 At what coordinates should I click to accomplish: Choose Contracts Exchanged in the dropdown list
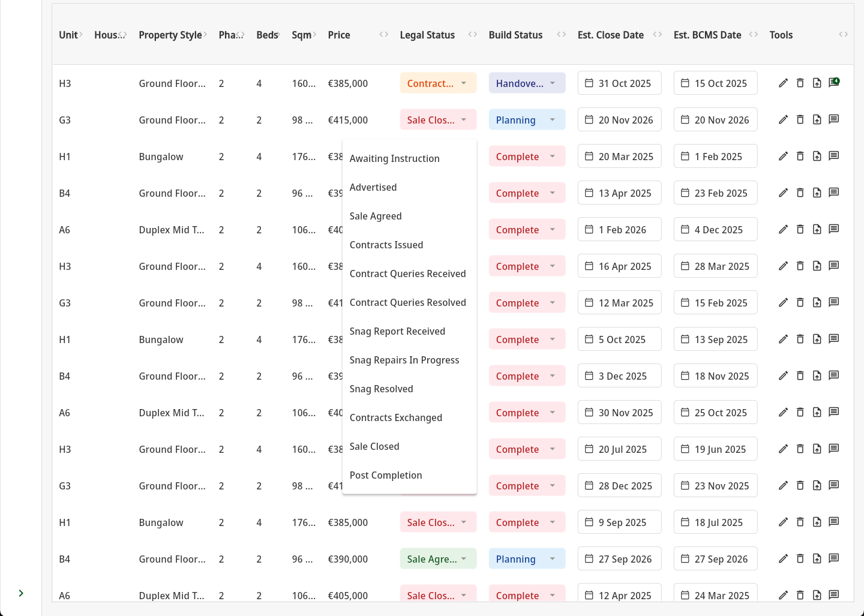pos(395,417)
